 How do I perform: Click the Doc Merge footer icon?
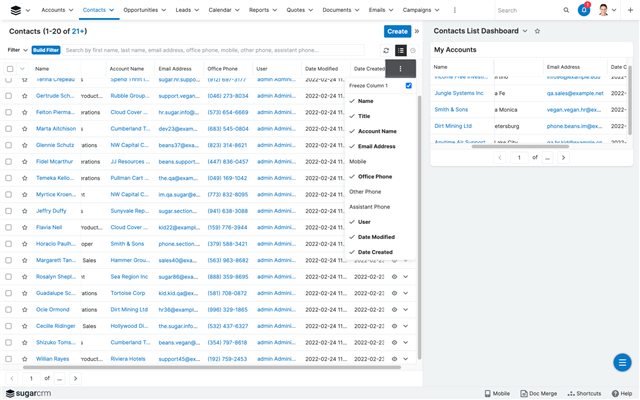pyautogui.click(x=539, y=394)
